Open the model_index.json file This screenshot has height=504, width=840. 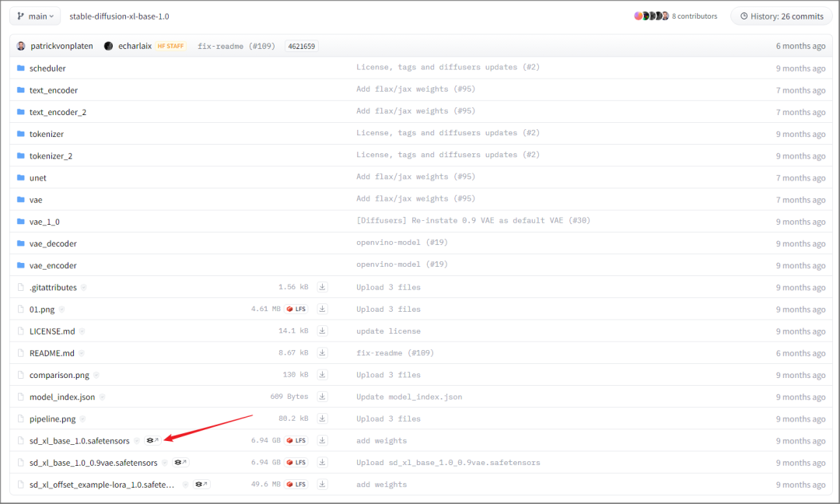click(x=62, y=397)
